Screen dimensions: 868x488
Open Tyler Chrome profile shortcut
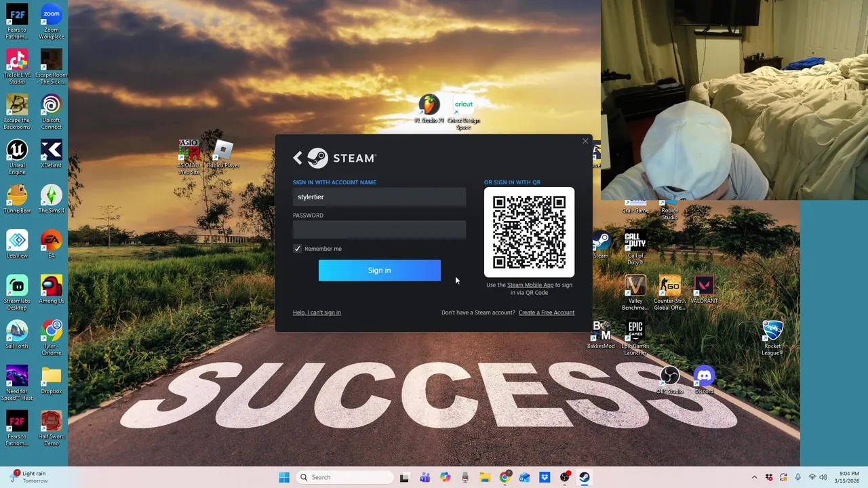tap(51, 338)
